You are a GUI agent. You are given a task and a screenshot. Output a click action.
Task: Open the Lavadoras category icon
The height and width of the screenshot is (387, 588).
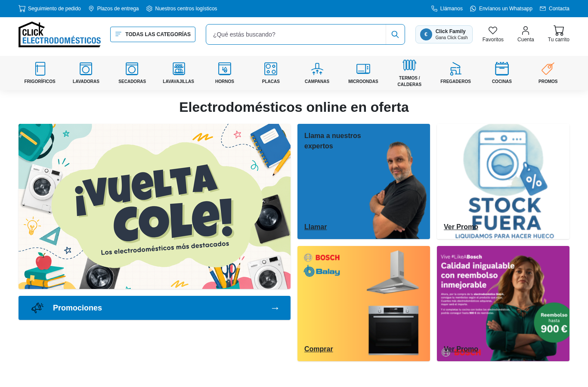(x=86, y=69)
